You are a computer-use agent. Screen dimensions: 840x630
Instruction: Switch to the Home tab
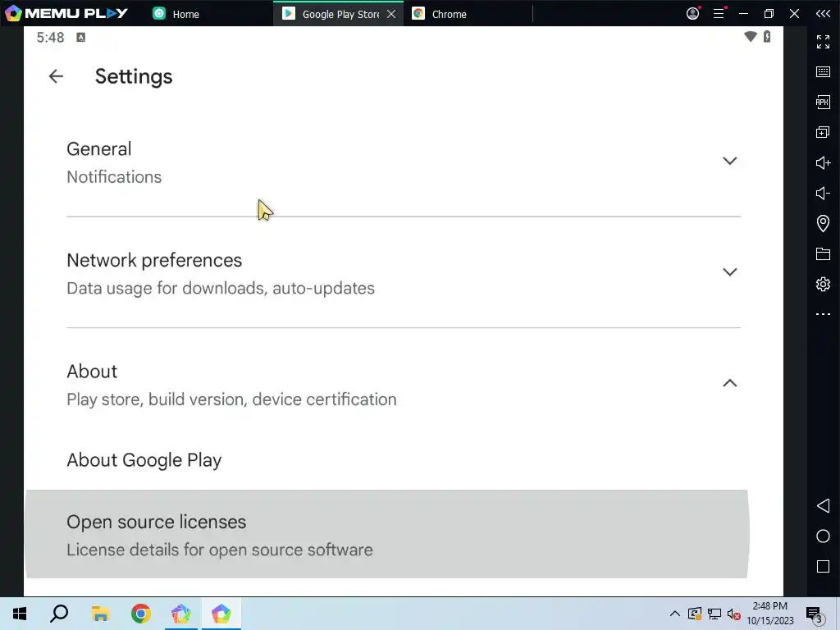[176, 14]
